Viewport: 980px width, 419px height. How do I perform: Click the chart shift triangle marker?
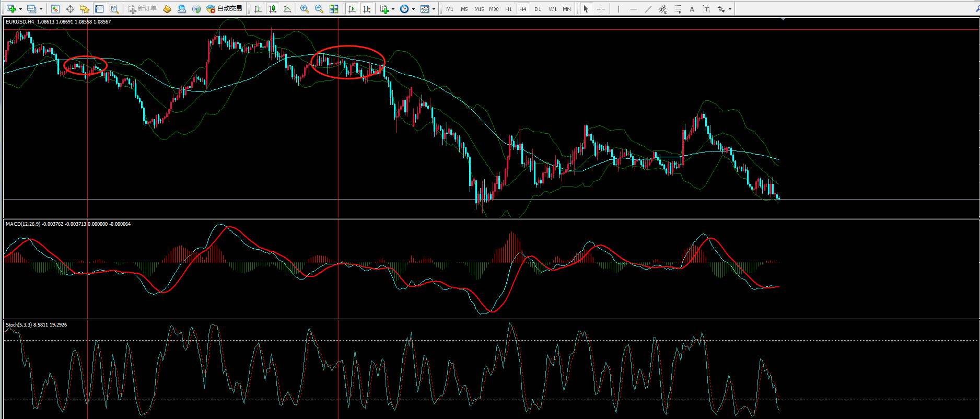[783, 19]
